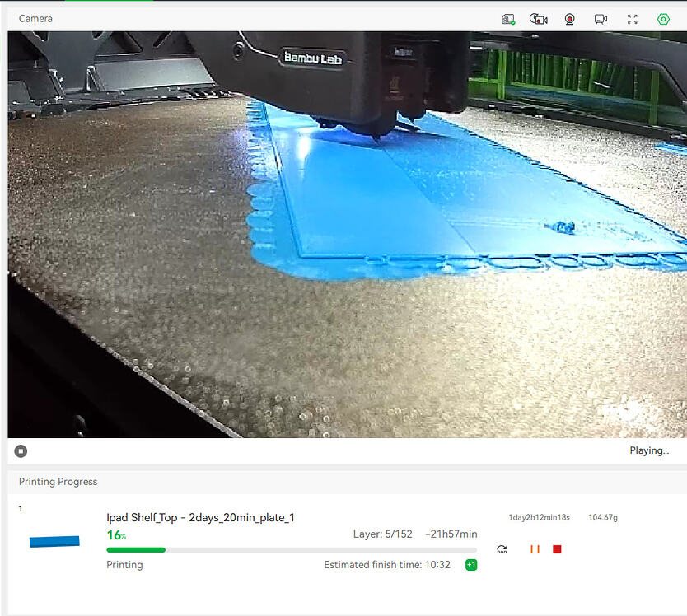Click the live camera video feed
This screenshot has height=616, width=687.
click(347, 235)
